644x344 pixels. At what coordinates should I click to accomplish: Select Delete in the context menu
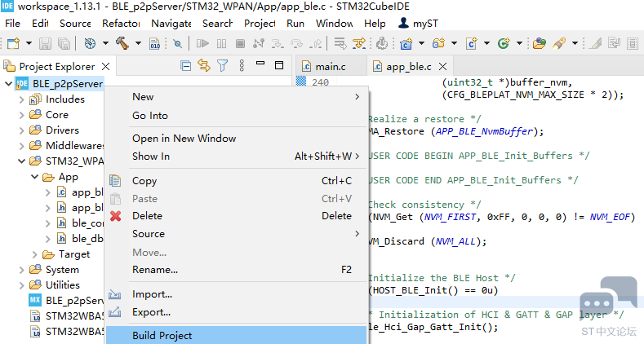click(x=236, y=216)
